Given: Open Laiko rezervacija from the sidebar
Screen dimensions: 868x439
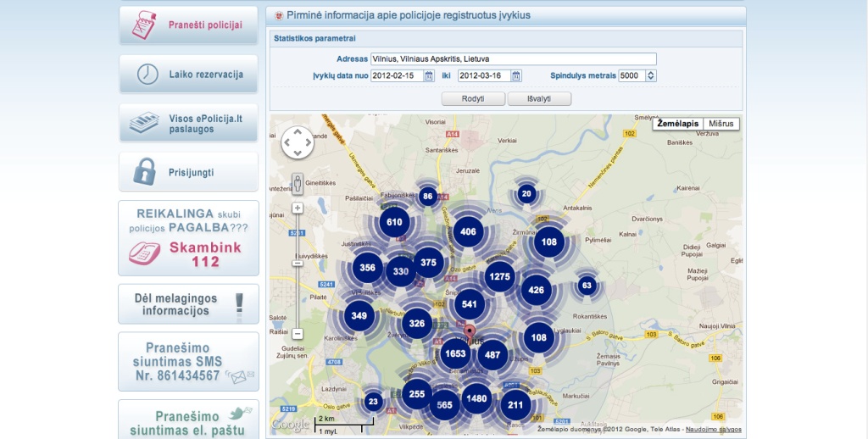Looking at the screenshot, I should point(188,75).
